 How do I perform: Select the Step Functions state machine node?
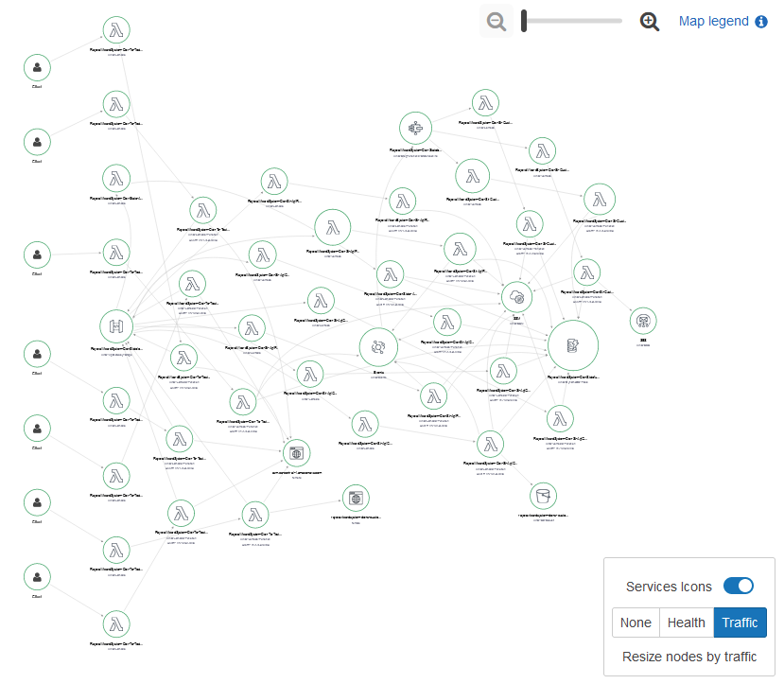coord(415,129)
